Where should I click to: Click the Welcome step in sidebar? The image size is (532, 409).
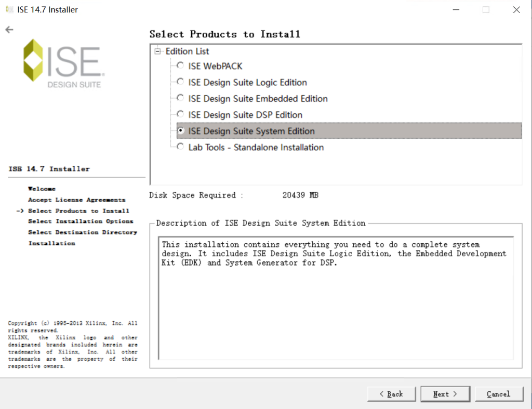click(x=42, y=189)
